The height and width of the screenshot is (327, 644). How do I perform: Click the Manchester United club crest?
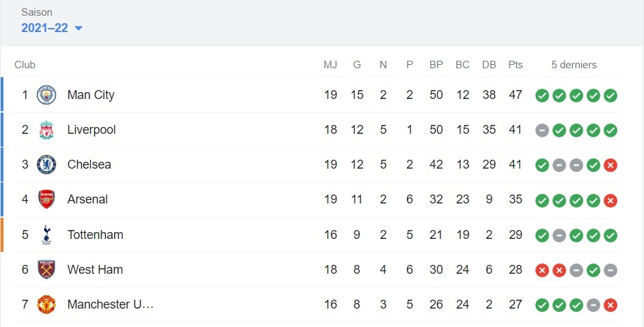click(x=46, y=304)
